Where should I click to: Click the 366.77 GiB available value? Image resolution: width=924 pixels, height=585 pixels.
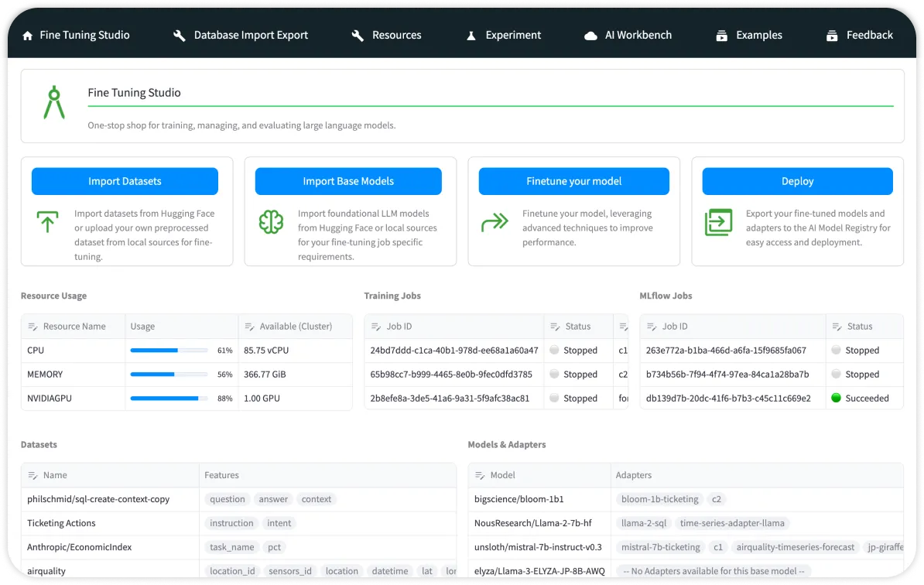[265, 375]
